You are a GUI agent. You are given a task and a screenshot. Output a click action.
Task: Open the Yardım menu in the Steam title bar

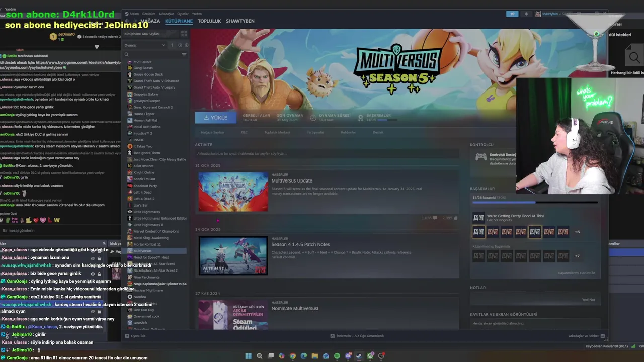[197, 14]
